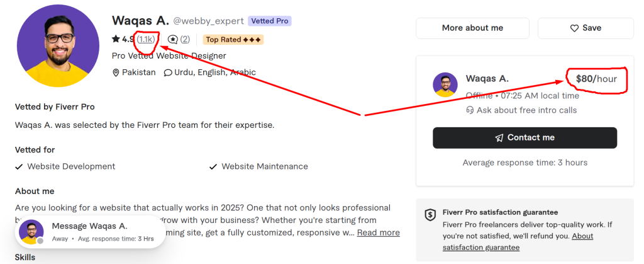Click the paper plane icon on Contact me

click(x=499, y=138)
